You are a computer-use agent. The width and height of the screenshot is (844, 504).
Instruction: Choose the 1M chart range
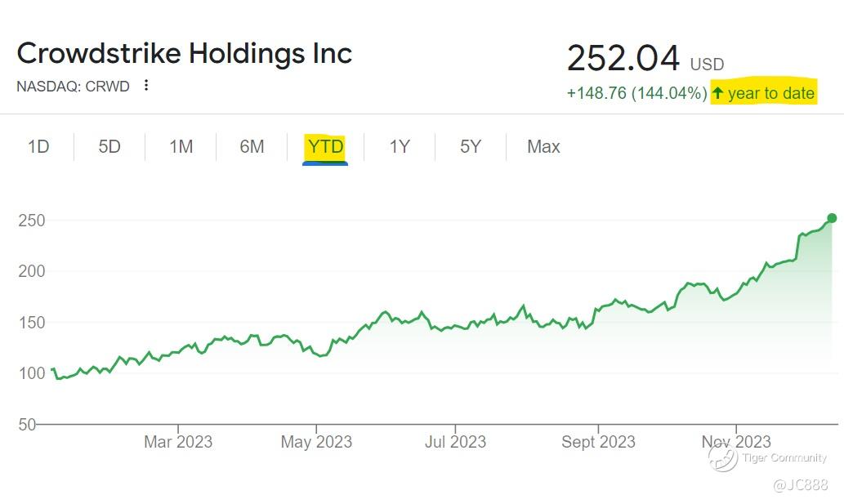click(181, 147)
